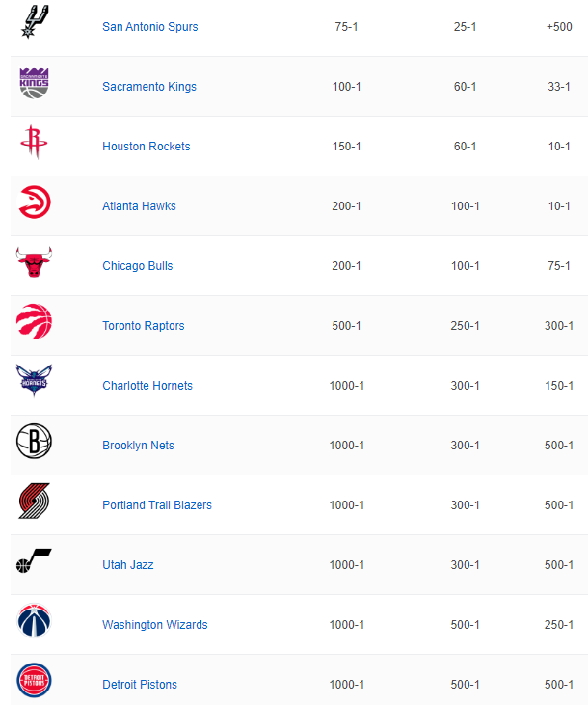Click the Portland Trail Blazers logo
Viewport: 588px width, 705px height.
[34, 501]
